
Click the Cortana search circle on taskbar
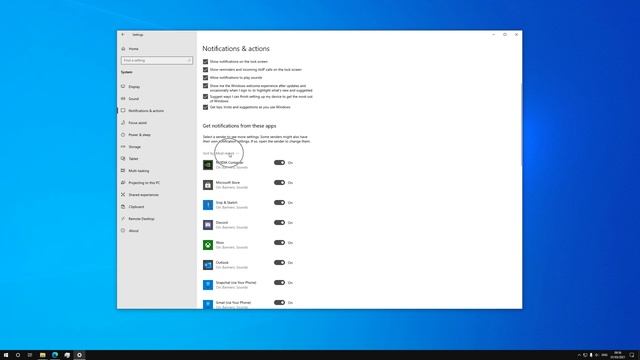(x=18, y=355)
